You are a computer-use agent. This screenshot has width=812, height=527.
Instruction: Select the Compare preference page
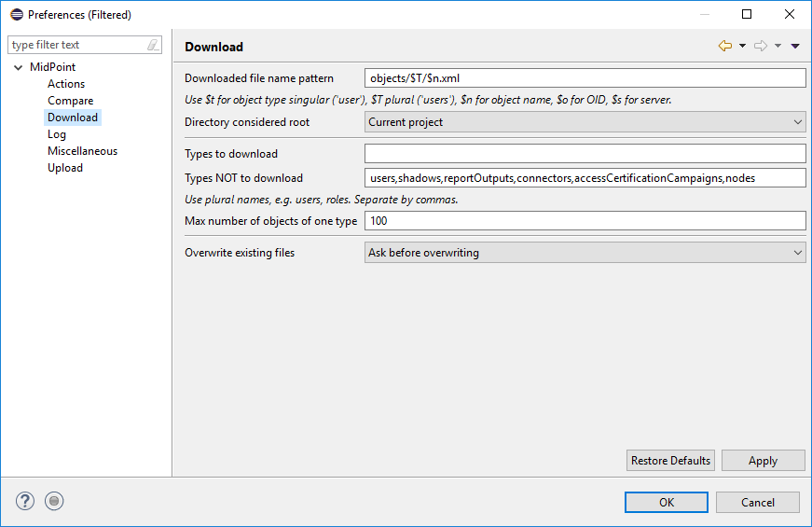[x=71, y=101]
